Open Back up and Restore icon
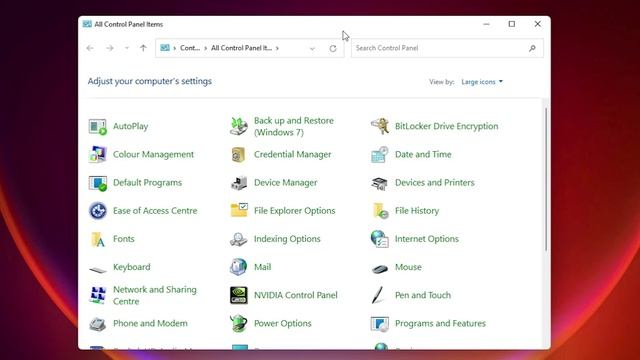The height and width of the screenshot is (360, 640). click(238, 127)
